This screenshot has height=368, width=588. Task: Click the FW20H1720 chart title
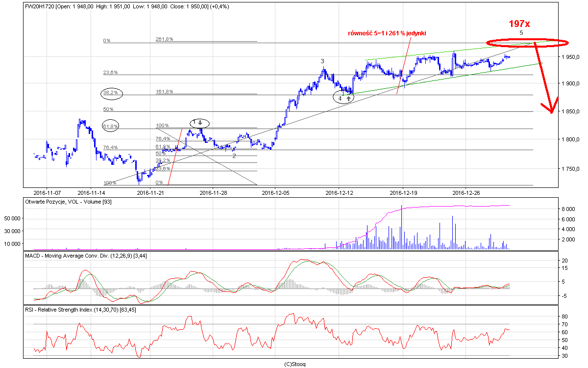tap(40, 6)
